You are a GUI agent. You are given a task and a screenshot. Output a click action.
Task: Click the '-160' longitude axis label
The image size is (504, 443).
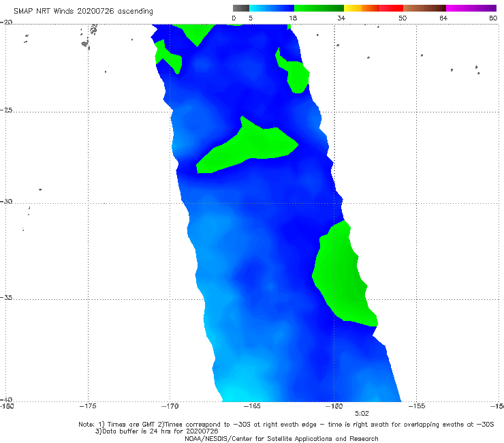[x=334, y=406]
